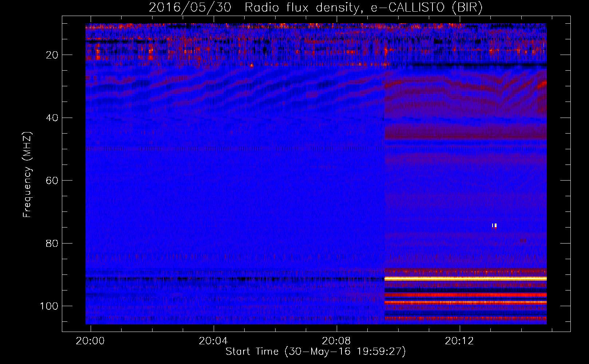Click the '20:04' time tick label
This screenshot has width=589, height=364.
click(213, 341)
